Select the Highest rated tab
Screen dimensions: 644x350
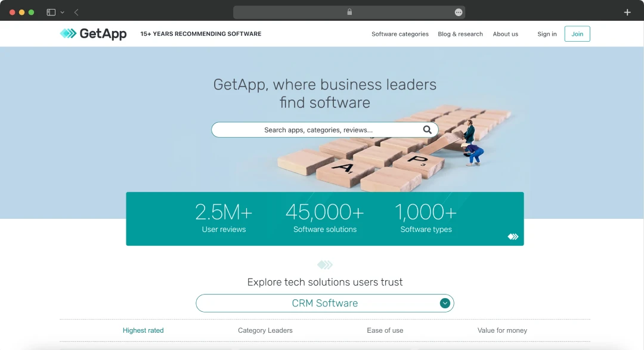143,330
